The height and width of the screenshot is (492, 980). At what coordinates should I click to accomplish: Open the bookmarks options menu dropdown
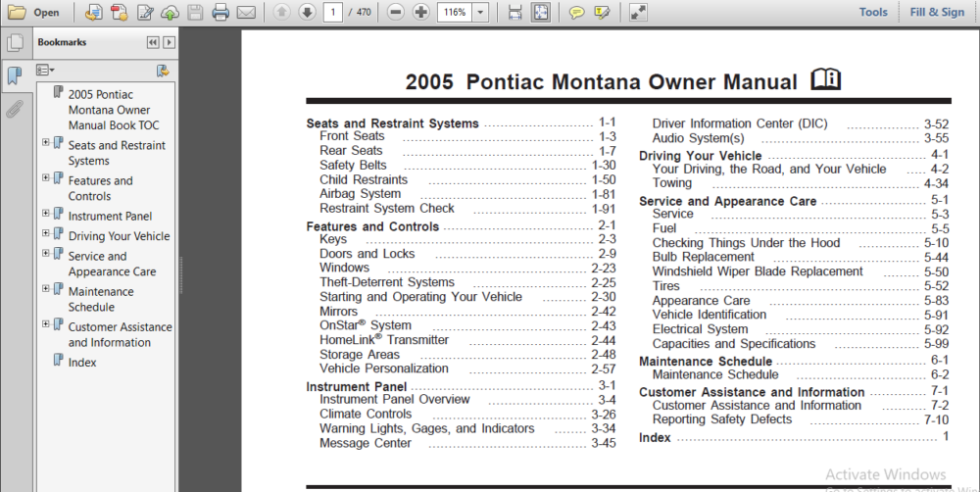(x=45, y=70)
